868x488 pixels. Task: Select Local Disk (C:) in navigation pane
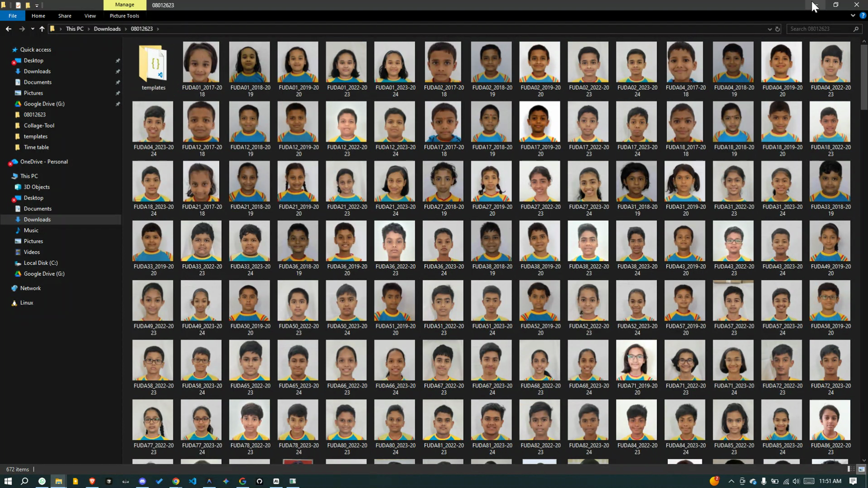tap(41, 263)
